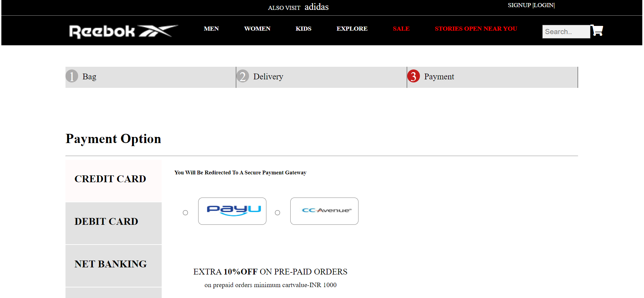The width and height of the screenshot is (644, 298).
Task: Open the shopping cart icon
Action: click(597, 30)
